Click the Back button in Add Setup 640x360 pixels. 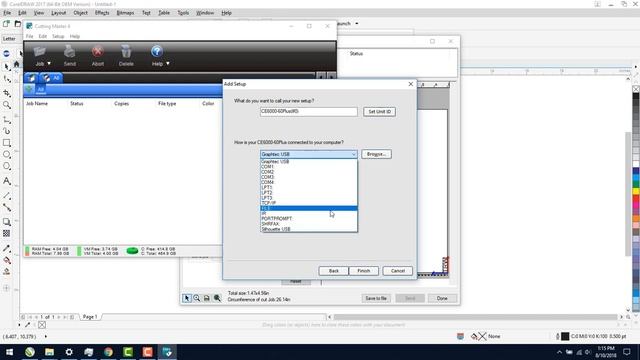coord(333,271)
